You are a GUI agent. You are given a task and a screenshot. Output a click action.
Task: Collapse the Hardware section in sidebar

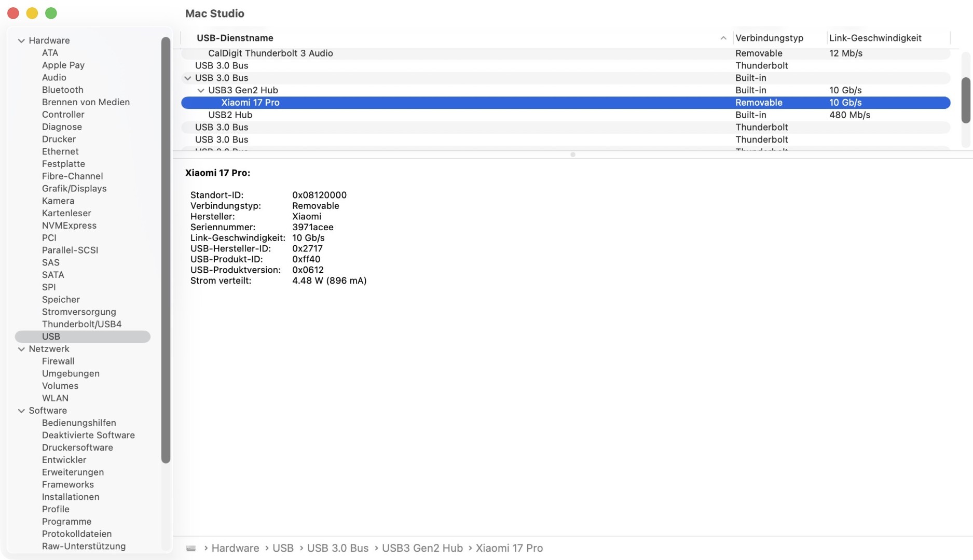pyautogui.click(x=21, y=40)
